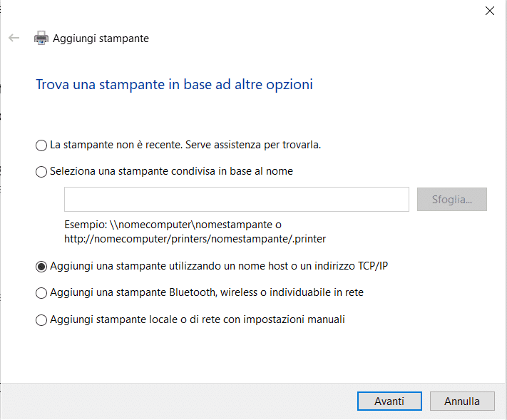This screenshot has height=420, width=507.
Task: Click the http://nomecomputer/printers example line
Action: (x=195, y=238)
